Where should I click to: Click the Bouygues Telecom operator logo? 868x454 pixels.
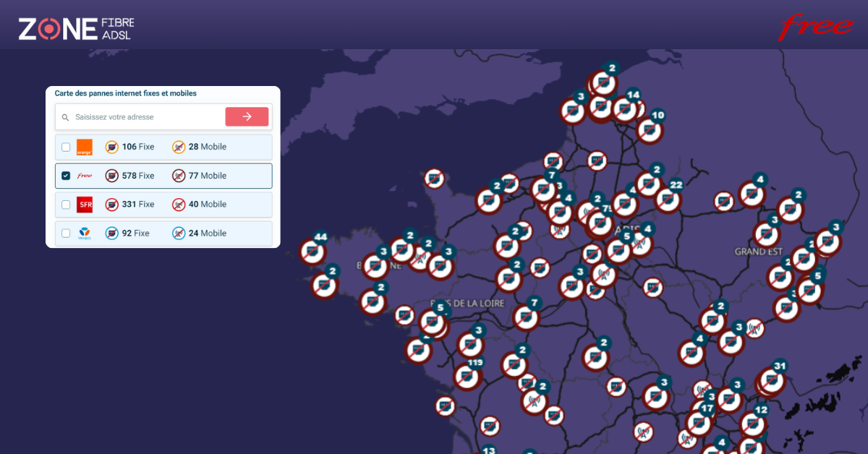click(x=85, y=234)
